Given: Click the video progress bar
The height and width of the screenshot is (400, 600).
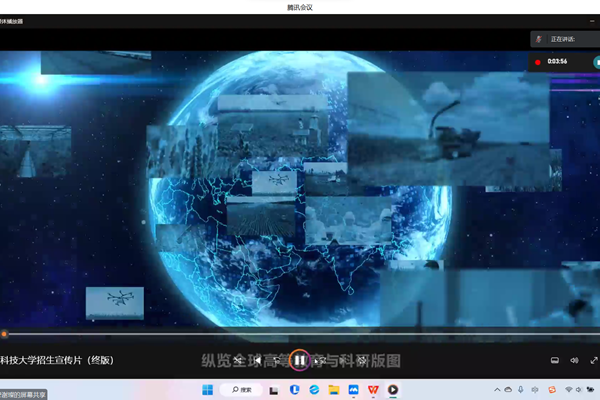Looking at the screenshot, I should click(x=300, y=334).
